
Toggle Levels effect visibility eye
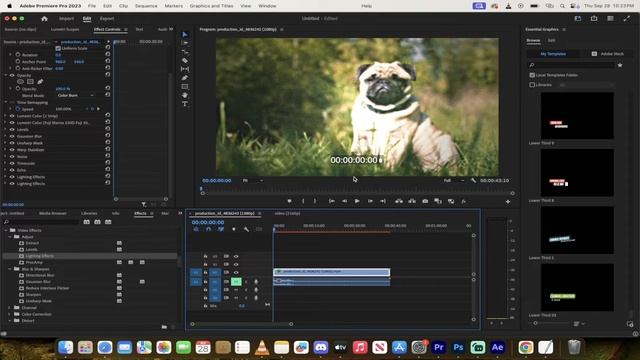pyautogui.click(x=12, y=129)
